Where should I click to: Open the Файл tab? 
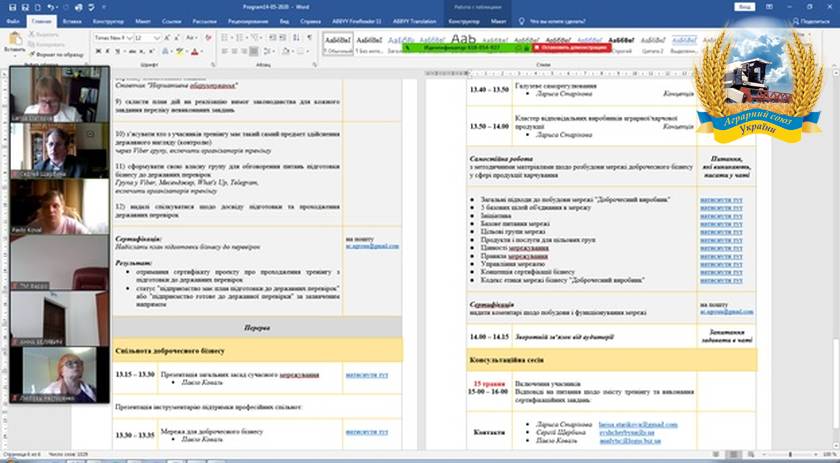13,21
